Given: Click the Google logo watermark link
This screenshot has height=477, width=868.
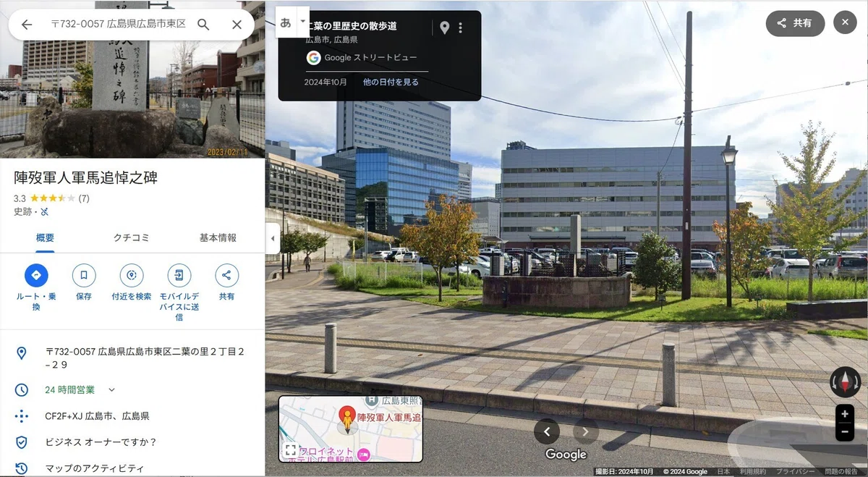Looking at the screenshot, I should coord(566,455).
